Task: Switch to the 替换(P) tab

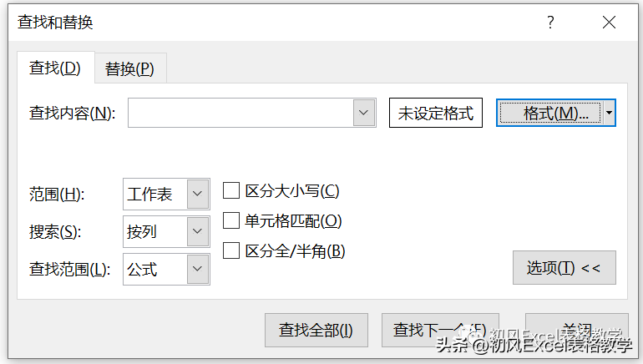Action: click(x=130, y=68)
